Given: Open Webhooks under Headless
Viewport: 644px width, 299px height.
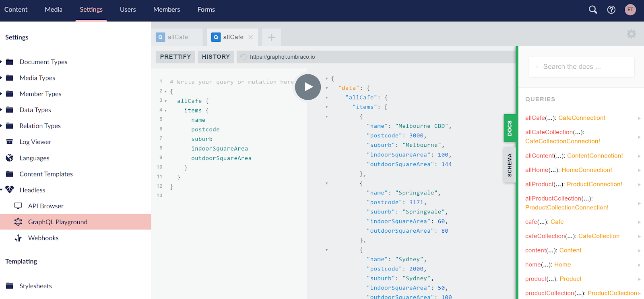Looking at the screenshot, I should pyautogui.click(x=43, y=238).
